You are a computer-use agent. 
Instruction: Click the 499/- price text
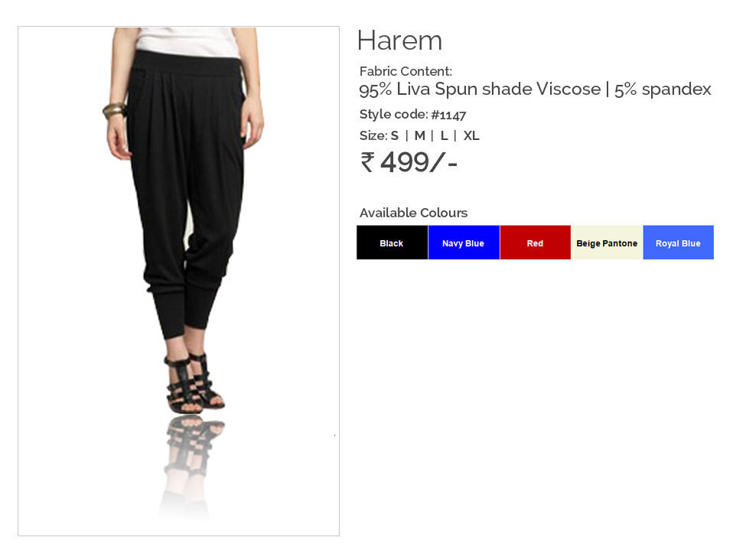pos(419,162)
